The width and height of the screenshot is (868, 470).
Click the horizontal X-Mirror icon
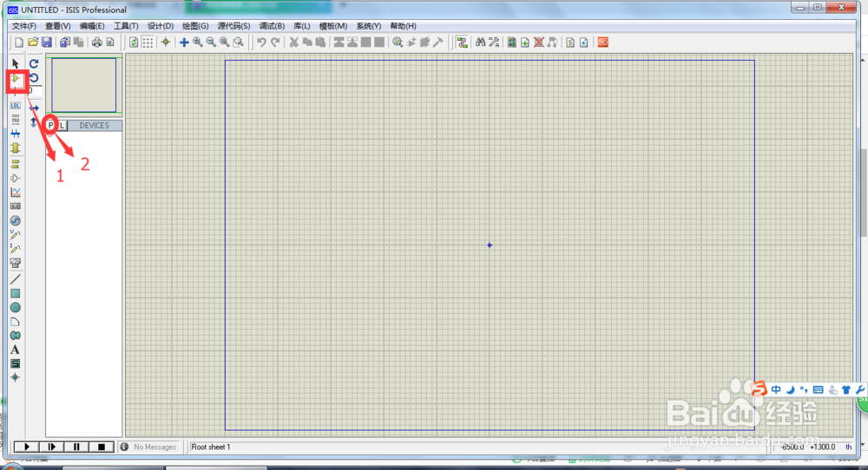pos(34,108)
